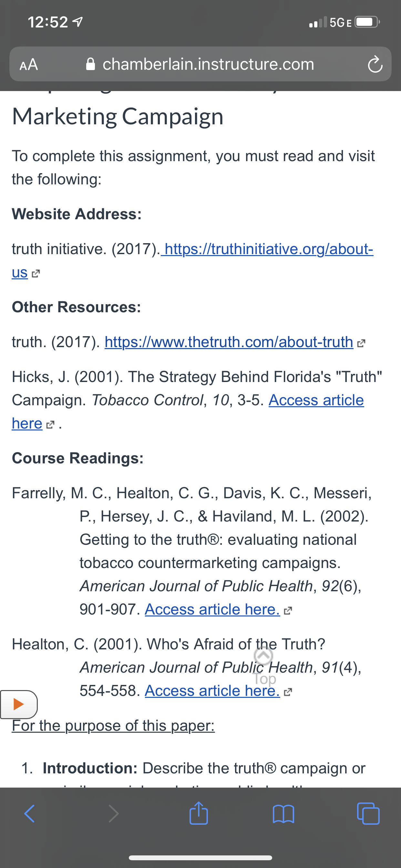This screenshot has height=868, width=401.
Task: Tap the Safari reload page icon
Action: pos(375,64)
